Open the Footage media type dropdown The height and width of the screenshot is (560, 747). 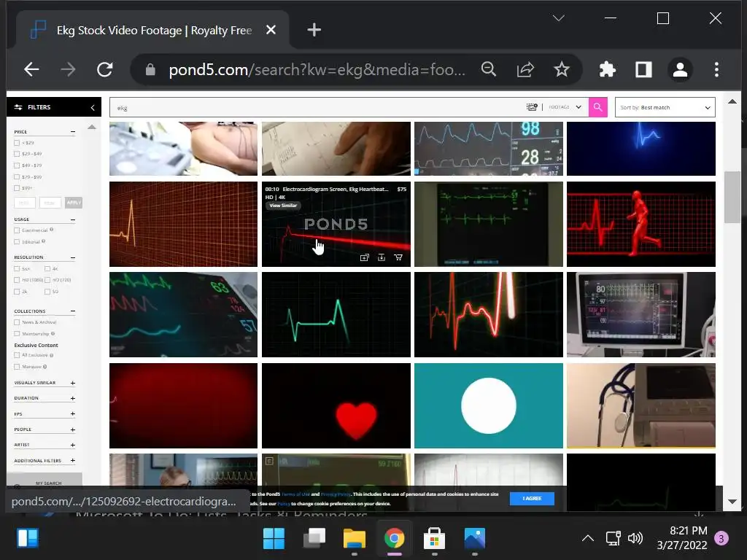pyautogui.click(x=565, y=107)
